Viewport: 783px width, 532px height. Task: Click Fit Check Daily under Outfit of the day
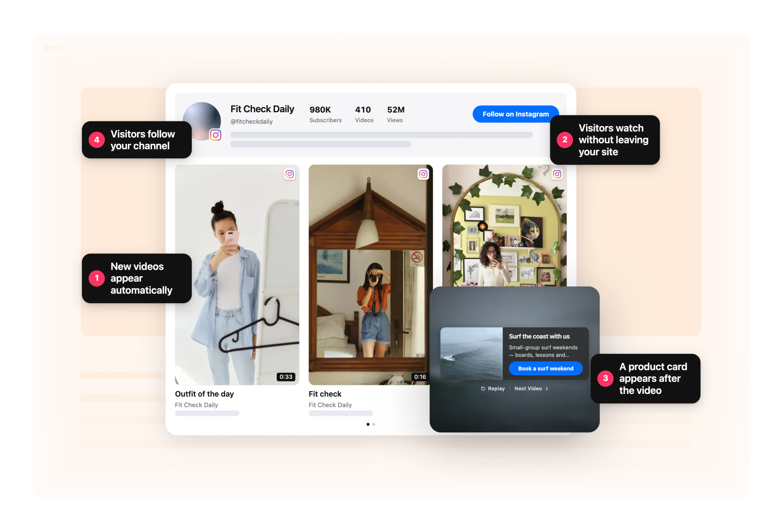coord(196,405)
